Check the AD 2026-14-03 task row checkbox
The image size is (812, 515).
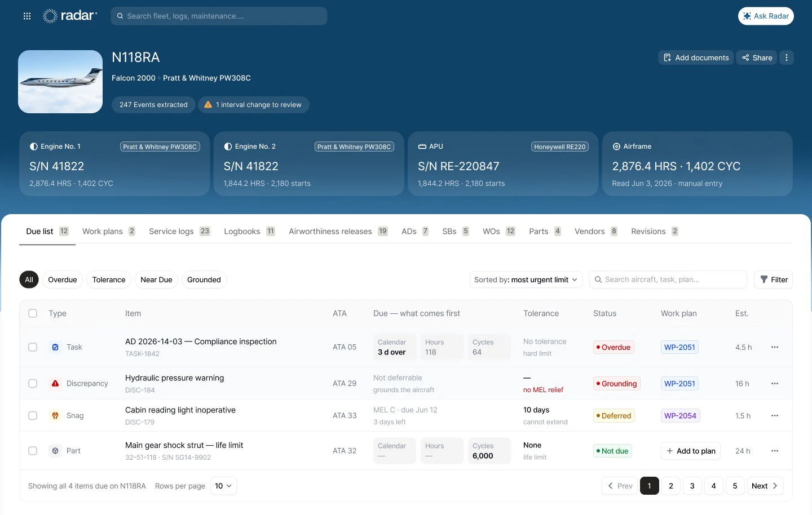[33, 347]
